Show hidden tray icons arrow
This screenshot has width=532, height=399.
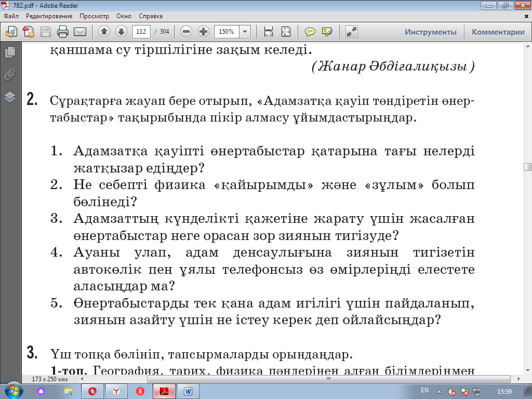click(x=440, y=392)
